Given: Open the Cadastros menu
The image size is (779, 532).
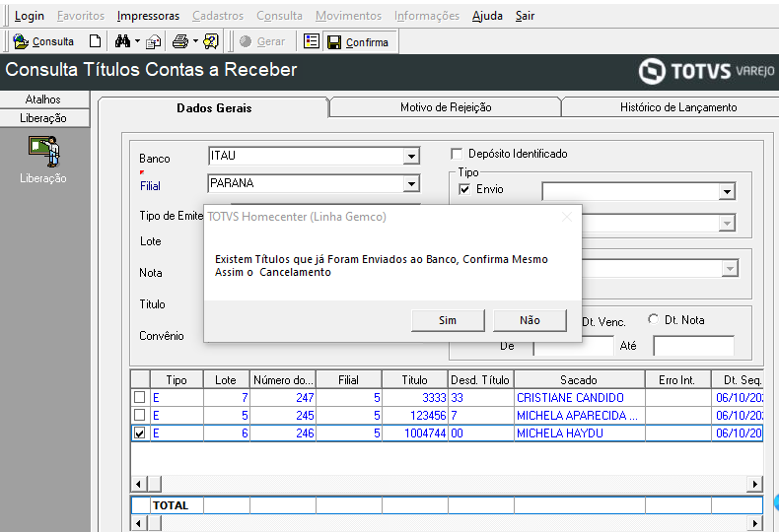Looking at the screenshot, I should 218,16.
